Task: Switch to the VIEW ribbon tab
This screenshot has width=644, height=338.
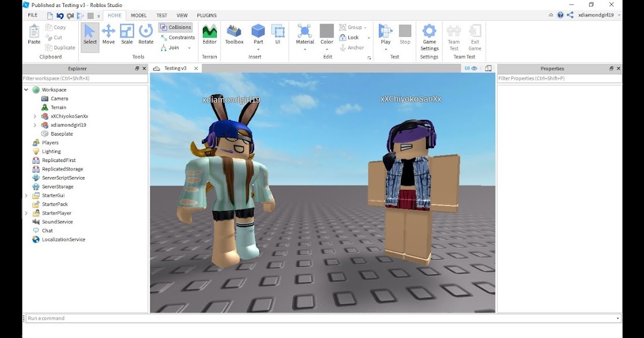Action: 182,16
